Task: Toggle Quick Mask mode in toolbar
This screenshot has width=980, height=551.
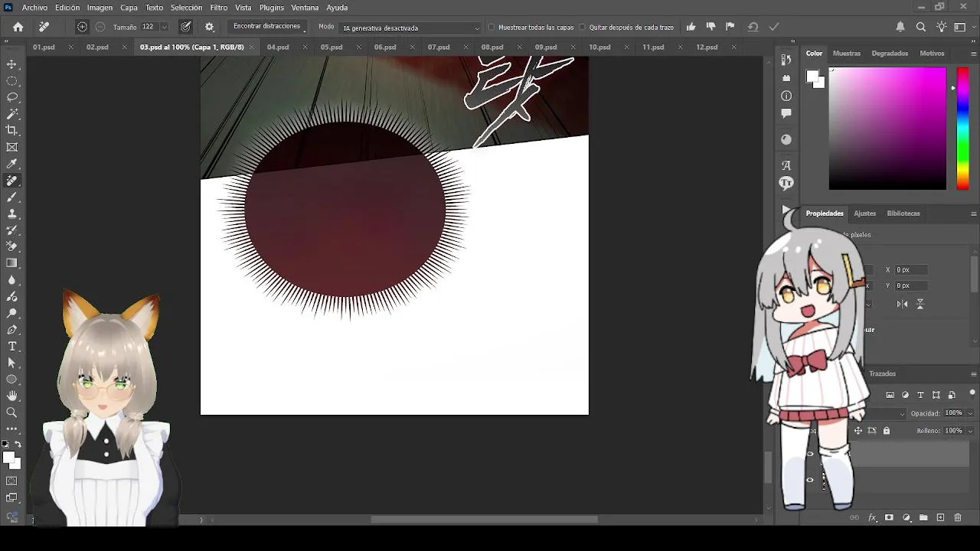Action: (11, 481)
